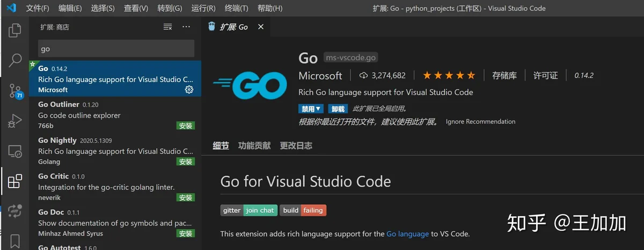
Task: Open the 编辑(E) menu
Action: (70, 8)
